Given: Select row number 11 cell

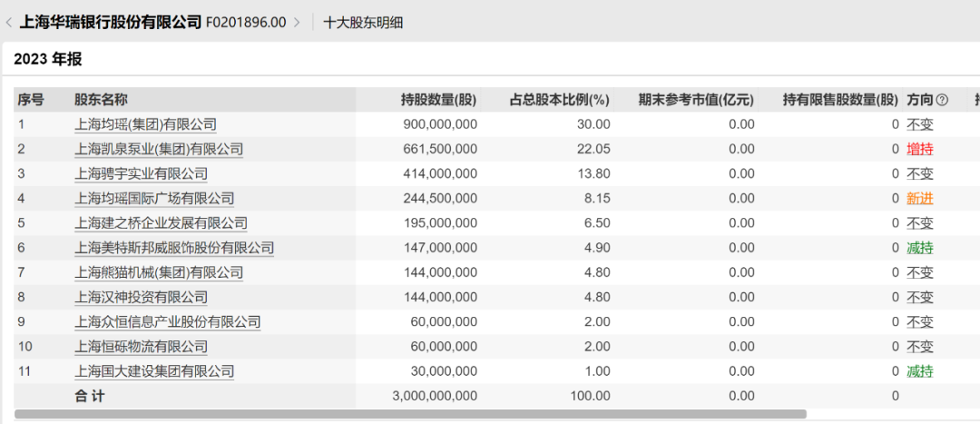Looking at the screenshot, I should (23, 371).
